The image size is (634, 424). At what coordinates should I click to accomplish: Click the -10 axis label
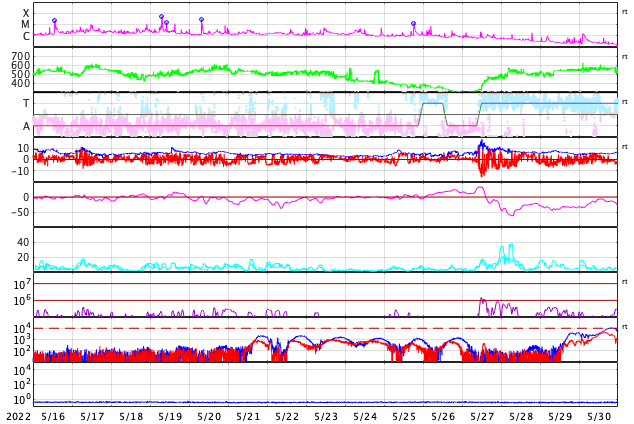[20, 171]
